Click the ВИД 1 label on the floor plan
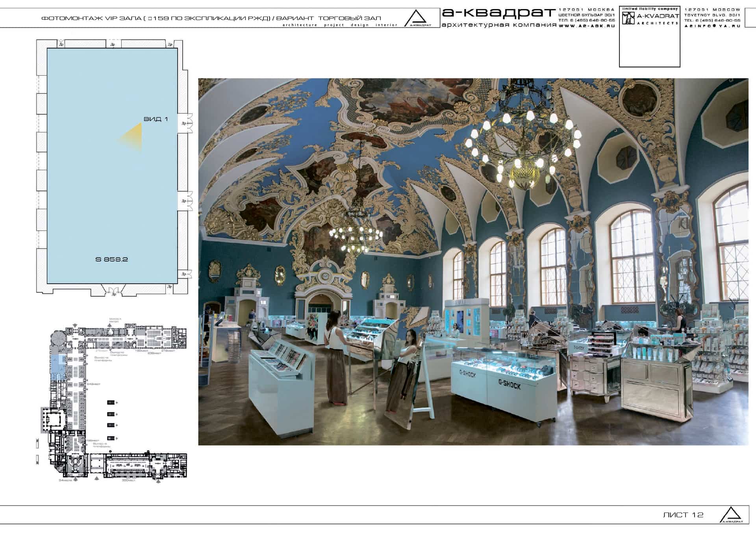The width and height of the screenshot is (756, 535). click(x=156, y=119)
